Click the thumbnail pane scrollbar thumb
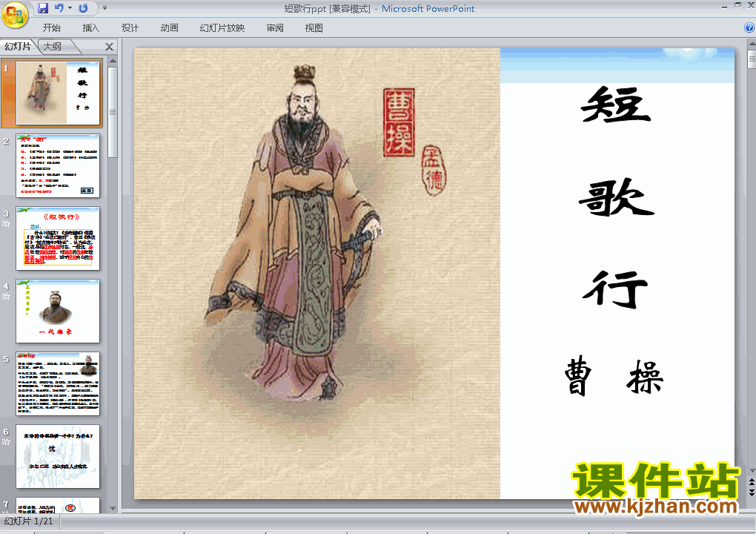Viewport: 756px width, 534px height. 113,112
